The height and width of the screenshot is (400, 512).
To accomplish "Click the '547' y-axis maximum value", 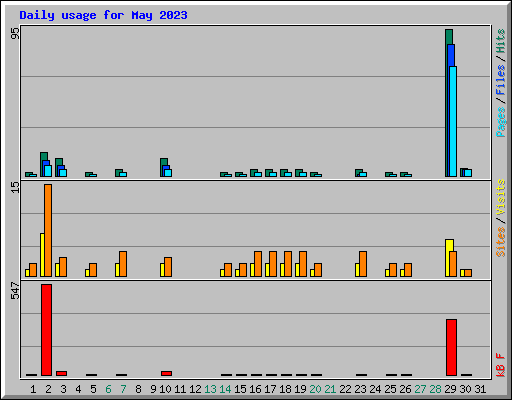I will click(x=15, y=290).
